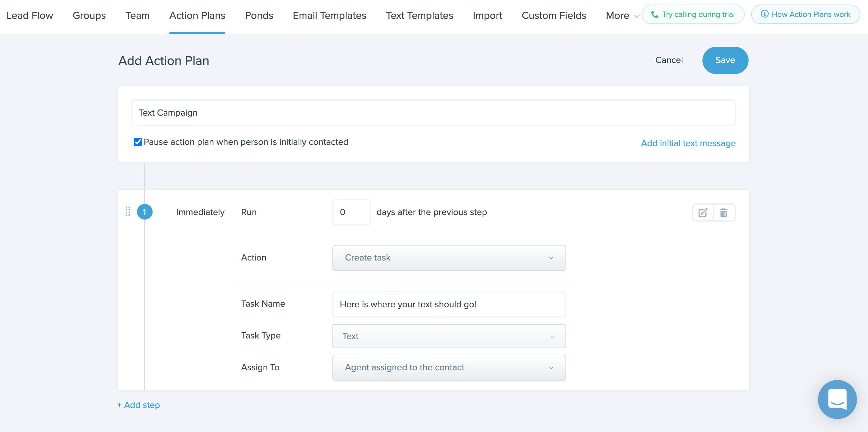The image size is (868, 432).
Task: Open the Assign To dropdown
Action: [449, 368]
